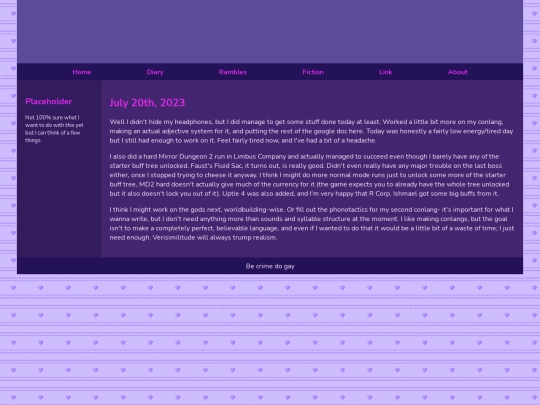Screen dimensions: 540x405
Task: Open the About page
Action: 458,72
